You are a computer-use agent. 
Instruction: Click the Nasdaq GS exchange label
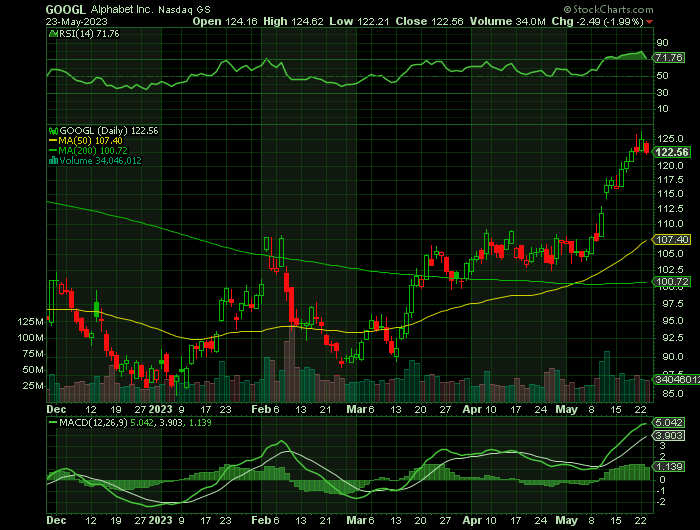click(184, 9)
